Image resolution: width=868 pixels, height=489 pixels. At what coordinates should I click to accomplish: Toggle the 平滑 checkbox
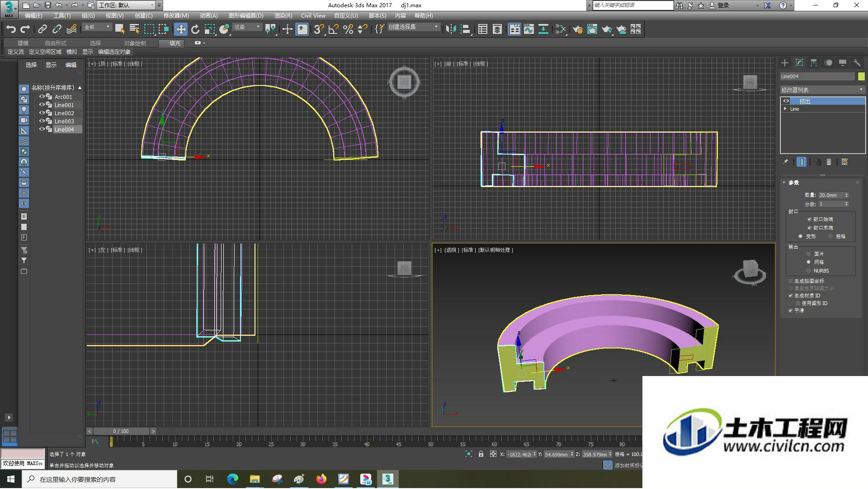point(791,310)
